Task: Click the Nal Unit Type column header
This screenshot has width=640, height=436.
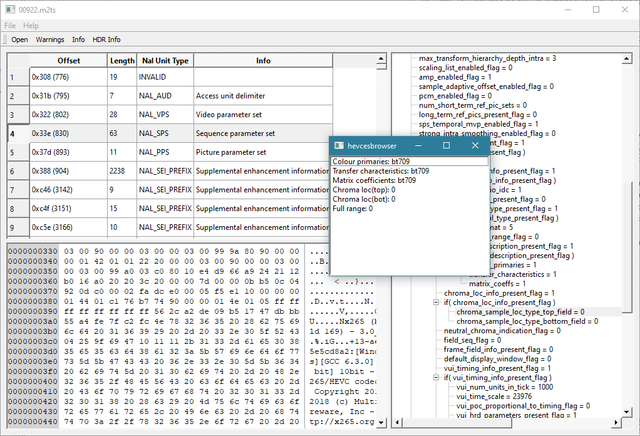Action: [x=165, y=60]
